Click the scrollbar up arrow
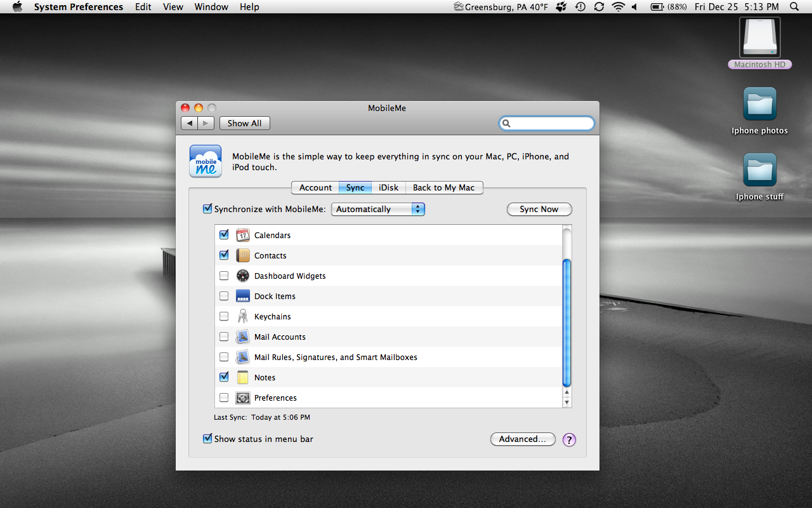This screenshot has width=812, height=508. [x=567, y=393]
